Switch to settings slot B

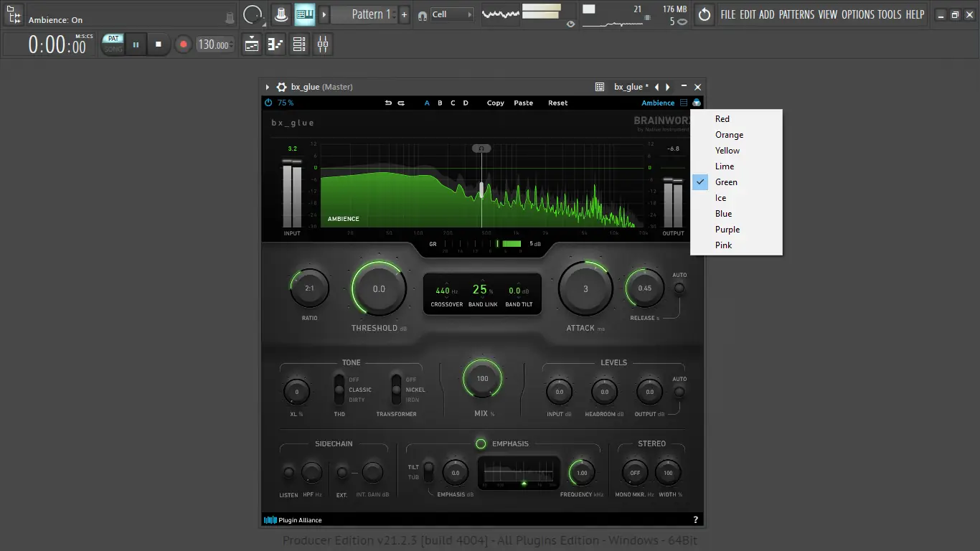click(x=440, y=103)
